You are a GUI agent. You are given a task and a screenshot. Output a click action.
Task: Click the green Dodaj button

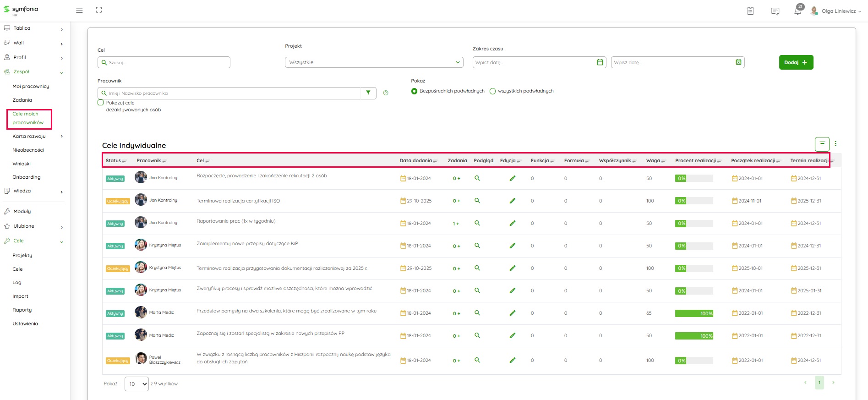coord(796,62)
